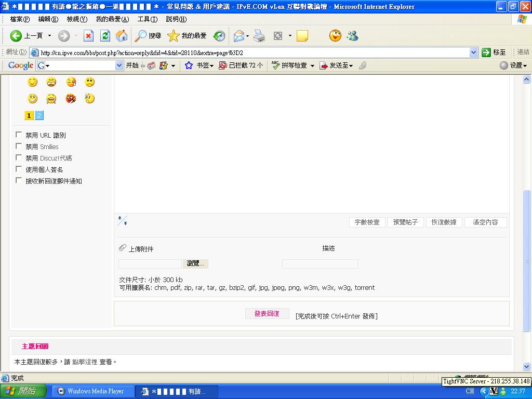
Task: Enable 接收新回復郵件通知 checkbox
Action: (x=19, y=180)
